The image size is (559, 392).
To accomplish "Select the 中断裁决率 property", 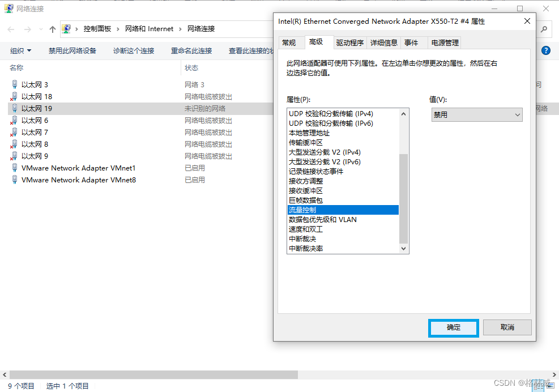I will (343, 248).
